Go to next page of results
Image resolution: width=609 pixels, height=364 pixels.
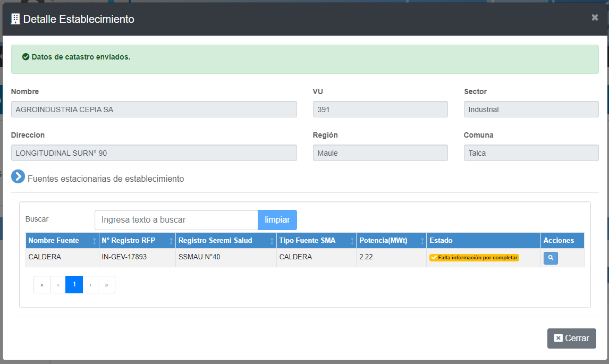point(90,285)
